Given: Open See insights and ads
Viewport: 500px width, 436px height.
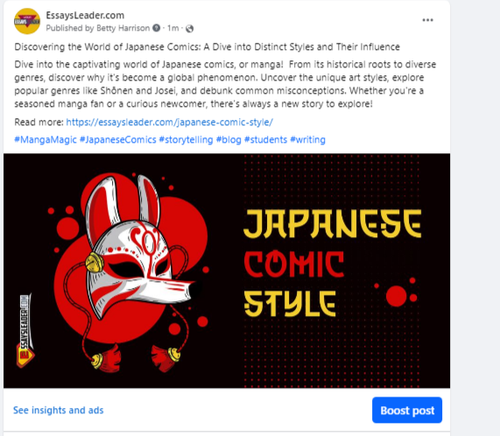Looking at the screenshot, I should pos(58,410).
